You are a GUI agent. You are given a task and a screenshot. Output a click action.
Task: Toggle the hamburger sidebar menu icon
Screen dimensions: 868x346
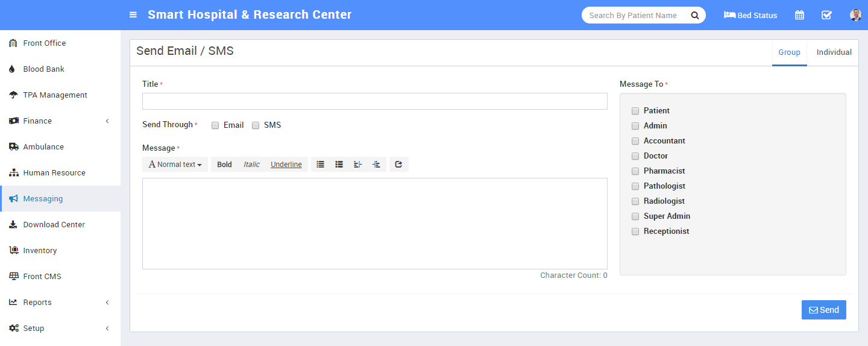(x=133, y=15)
